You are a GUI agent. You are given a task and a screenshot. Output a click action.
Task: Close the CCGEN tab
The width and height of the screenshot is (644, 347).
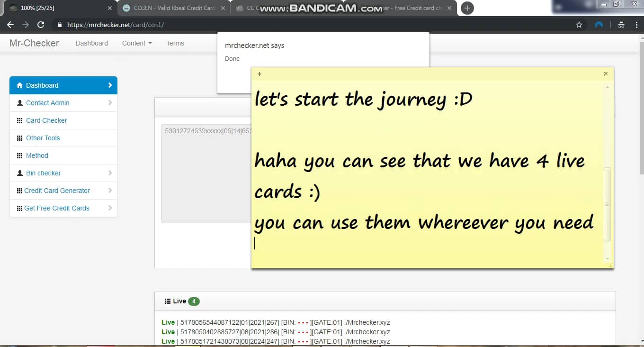point(223,8)
